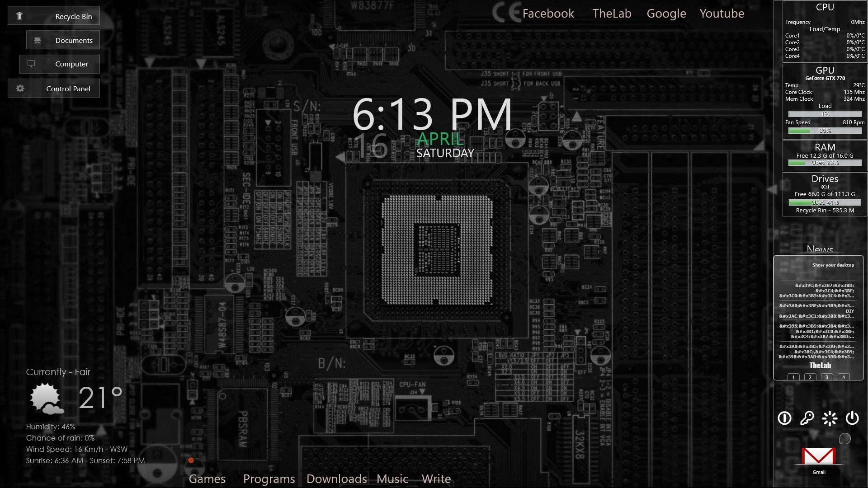Click the 6:13 PM clock display
This screenshot has width=868, height=488.
(432, 114)
